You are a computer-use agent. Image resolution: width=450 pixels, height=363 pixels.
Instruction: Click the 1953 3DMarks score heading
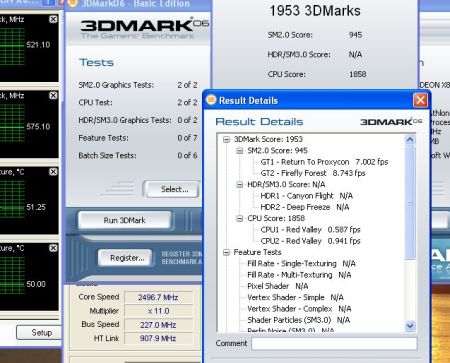[x=315, y=11]
